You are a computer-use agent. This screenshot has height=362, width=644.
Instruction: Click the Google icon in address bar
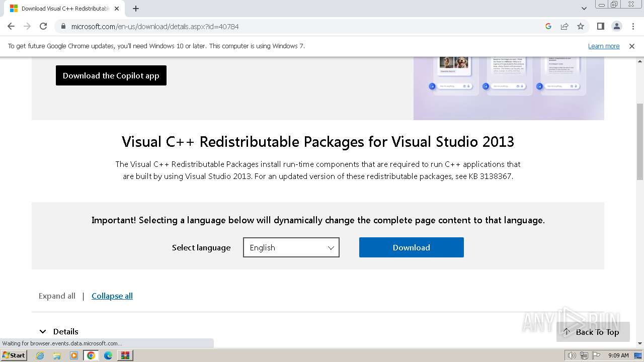coord(548,26)
